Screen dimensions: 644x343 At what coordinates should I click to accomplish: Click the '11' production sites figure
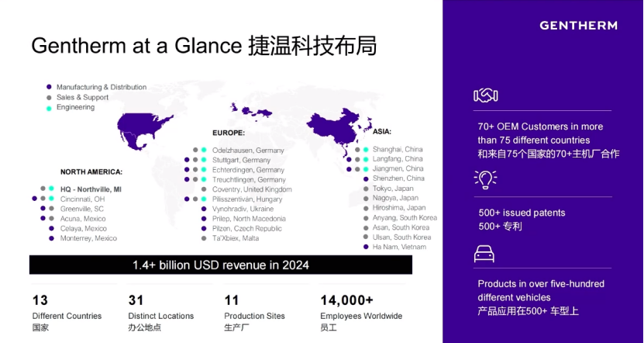coord(232,300)
